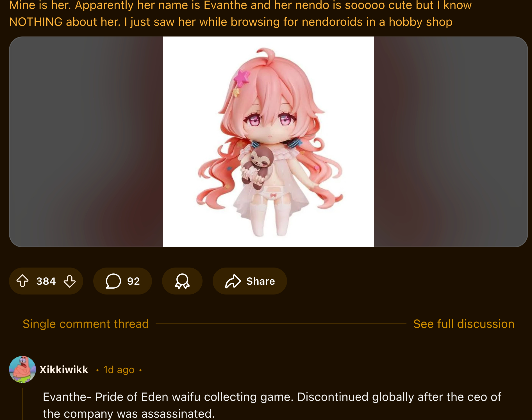Click the Pride of Eden comment text
This screenshot has height=420, width=532.
[272, 405]
